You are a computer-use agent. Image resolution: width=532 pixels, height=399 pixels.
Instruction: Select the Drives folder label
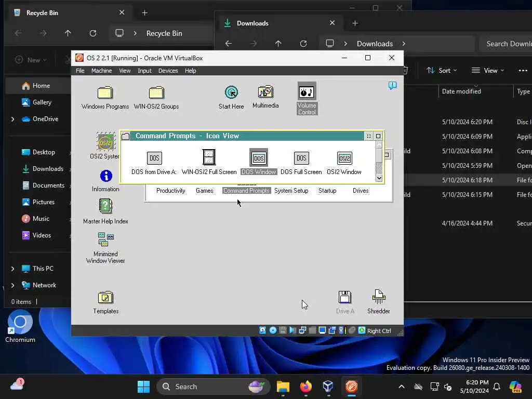pyautogui.click(x=361, y=191)
